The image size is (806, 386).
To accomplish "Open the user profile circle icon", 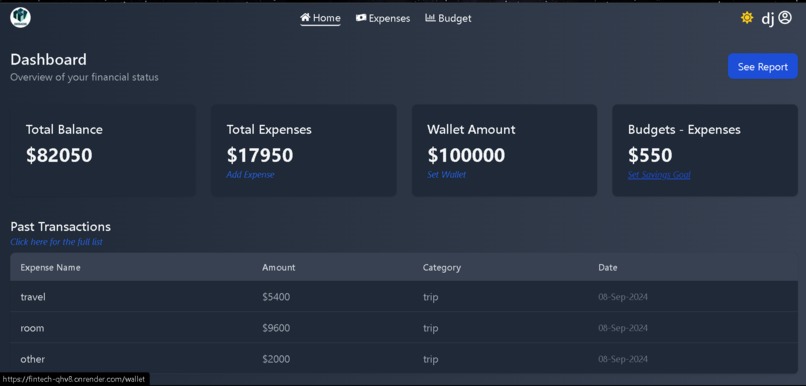I will pos(785,18).
